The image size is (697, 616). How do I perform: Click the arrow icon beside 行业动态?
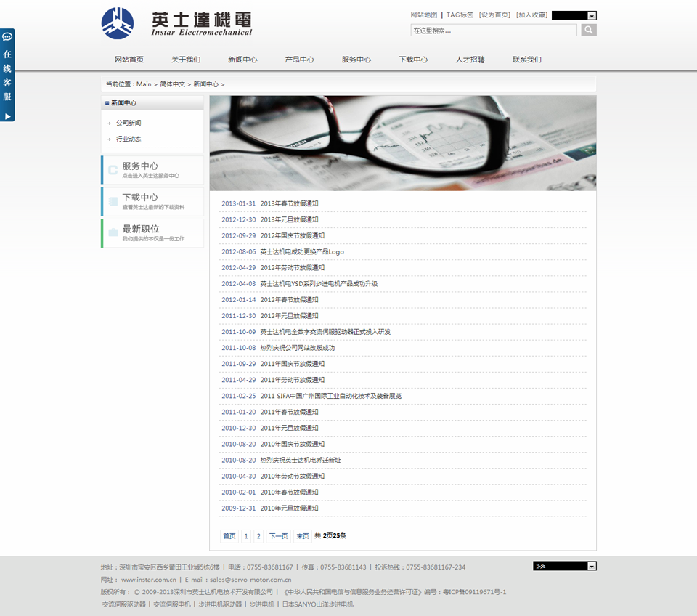tap(109, 139)
